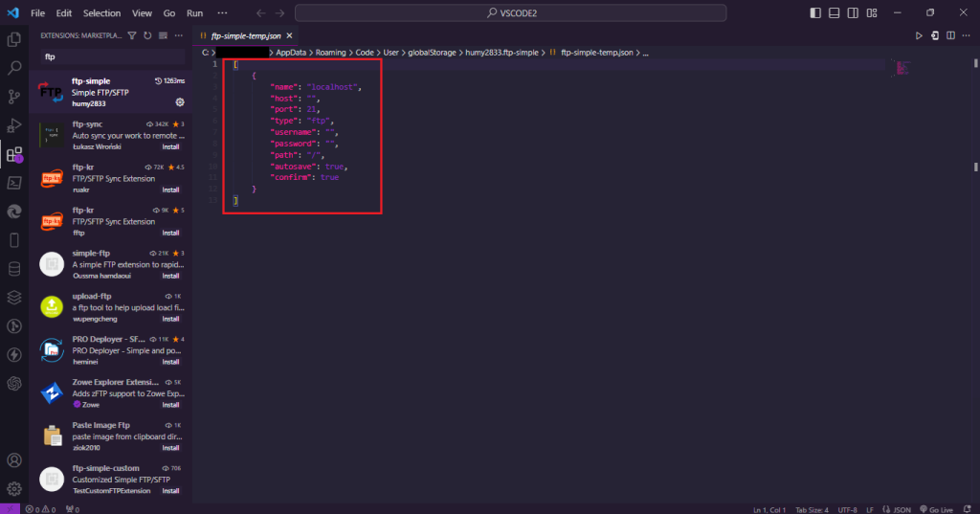Viewport: 980px width, 514px height.
Task: Open the mobile device icon in activity bar
Action: (x=13, y=240)
